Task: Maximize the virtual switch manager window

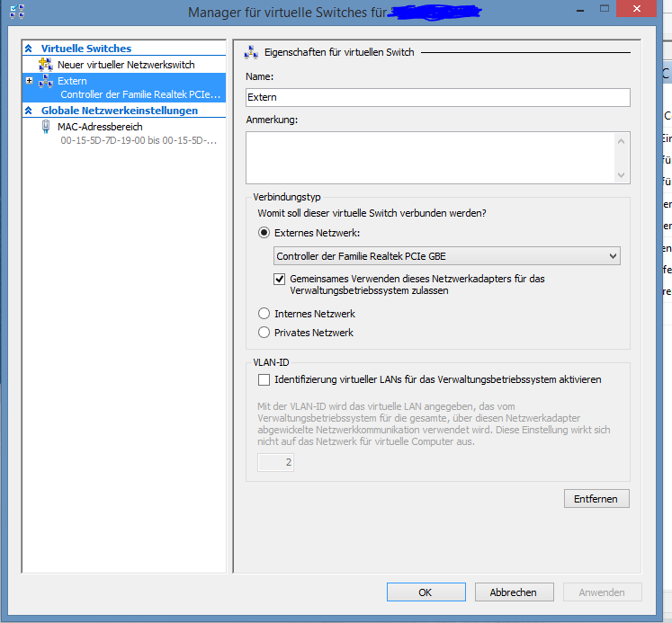Action: [605, 9]
